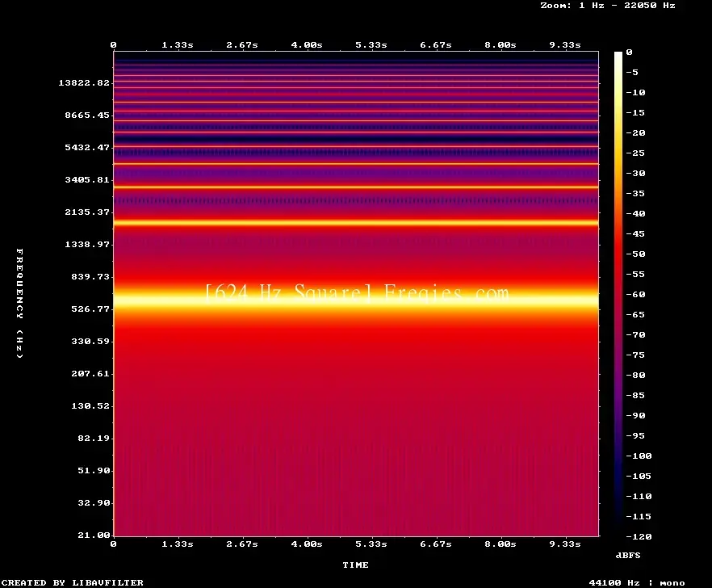Select the 13822.82 frequency axis label

84,82
